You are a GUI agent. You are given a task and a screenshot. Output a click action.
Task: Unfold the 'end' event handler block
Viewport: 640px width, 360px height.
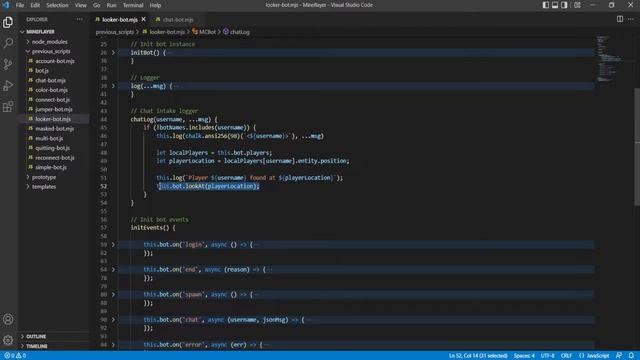[x=113, y=269]
